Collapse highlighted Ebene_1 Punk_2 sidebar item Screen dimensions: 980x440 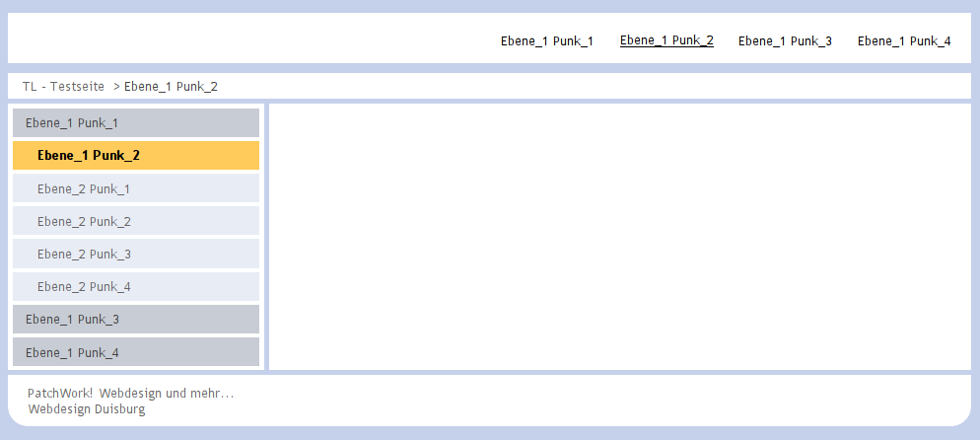136,155
